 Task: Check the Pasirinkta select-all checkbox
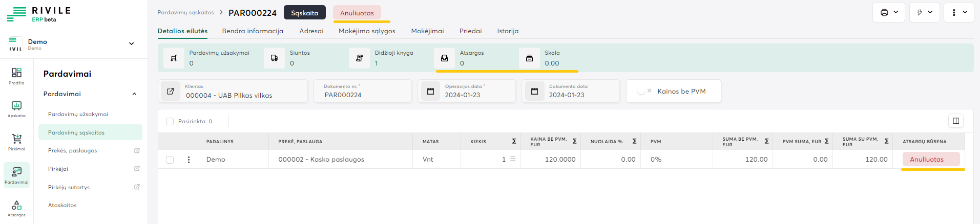(170, 121)
